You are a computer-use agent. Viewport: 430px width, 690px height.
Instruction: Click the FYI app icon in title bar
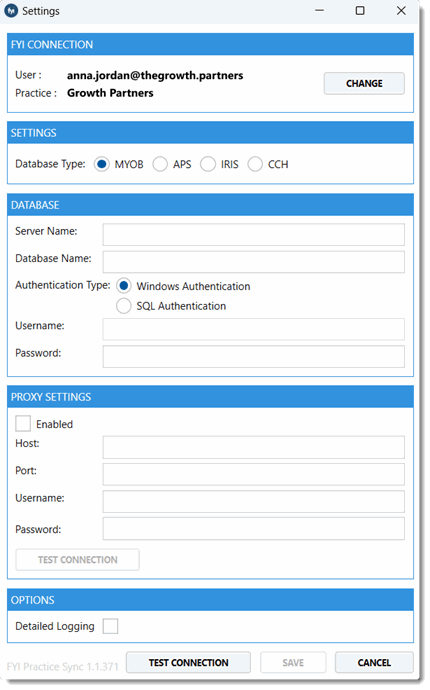pyautogui.click(x=11, y=11)
